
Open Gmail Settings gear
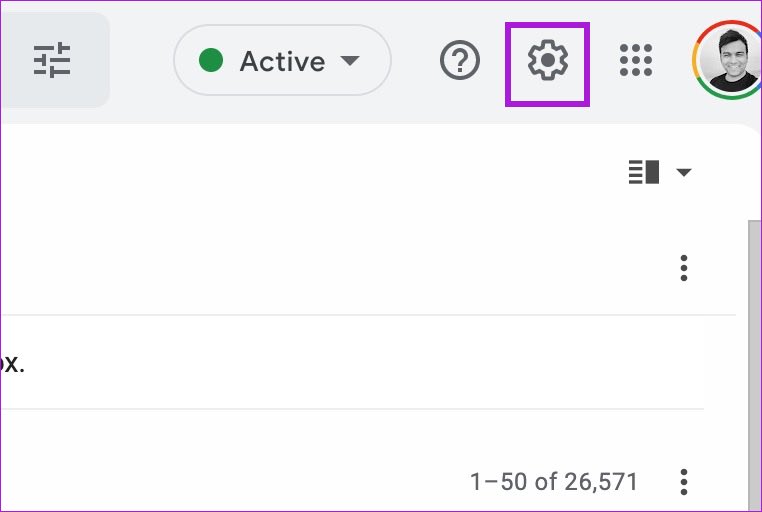tap(547, 62)
